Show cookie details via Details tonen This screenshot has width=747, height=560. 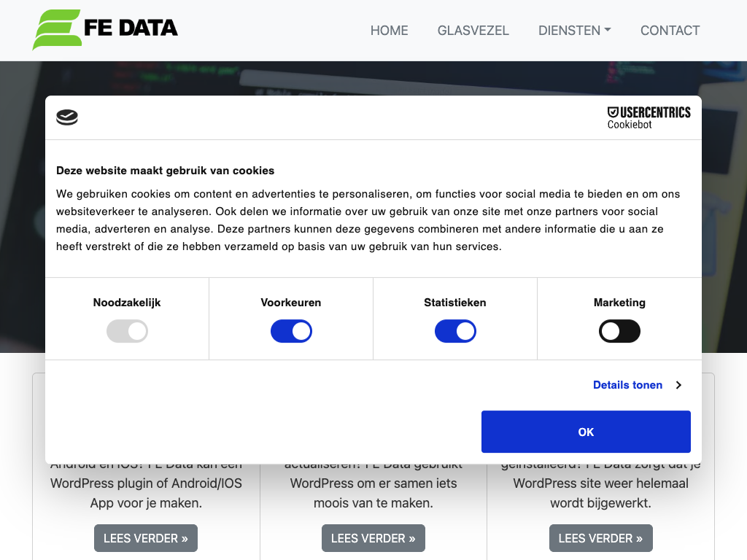(627, 385)
